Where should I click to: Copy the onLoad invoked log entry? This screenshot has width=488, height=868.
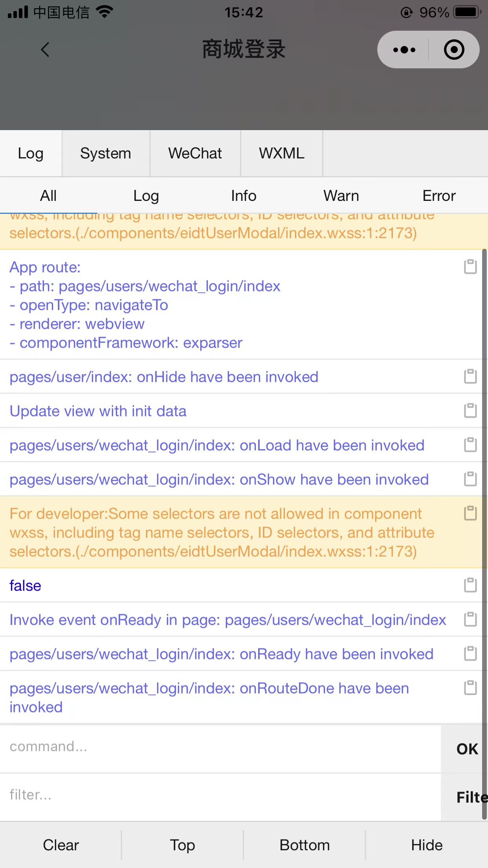coord(470,445)
